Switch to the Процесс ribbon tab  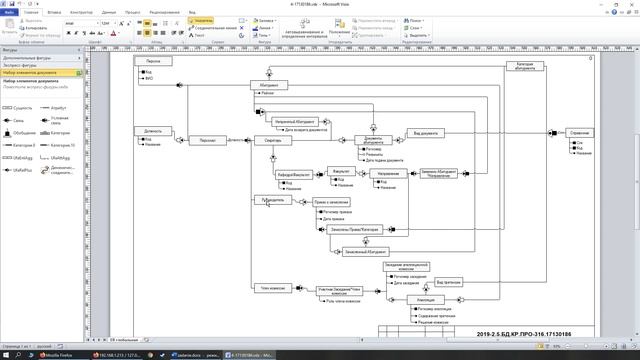pos(132,13)
